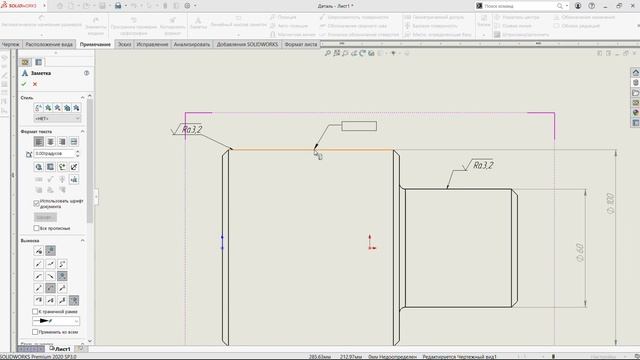The height and width of the screenshot is (360, 640).
Task: Switch to the Анализировать tab
Action: (x=192, y=44)
